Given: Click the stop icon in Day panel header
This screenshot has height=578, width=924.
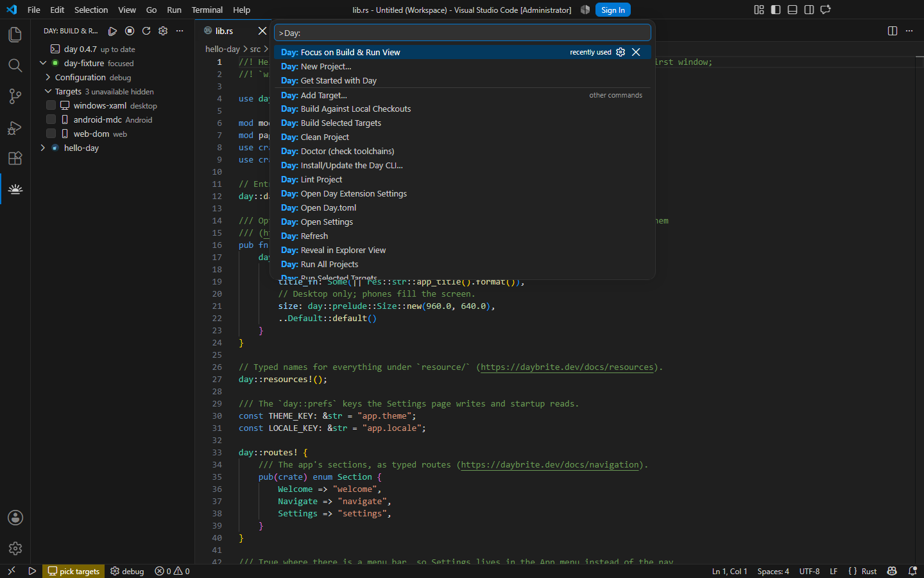Looking at the screenshot, I should [x=130, y=31].
